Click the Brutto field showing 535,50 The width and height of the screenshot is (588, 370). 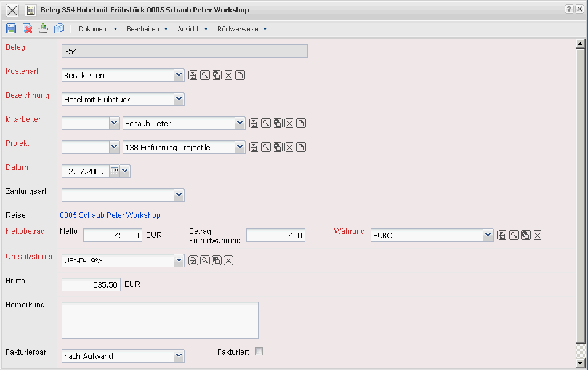[x=91, y=284]
